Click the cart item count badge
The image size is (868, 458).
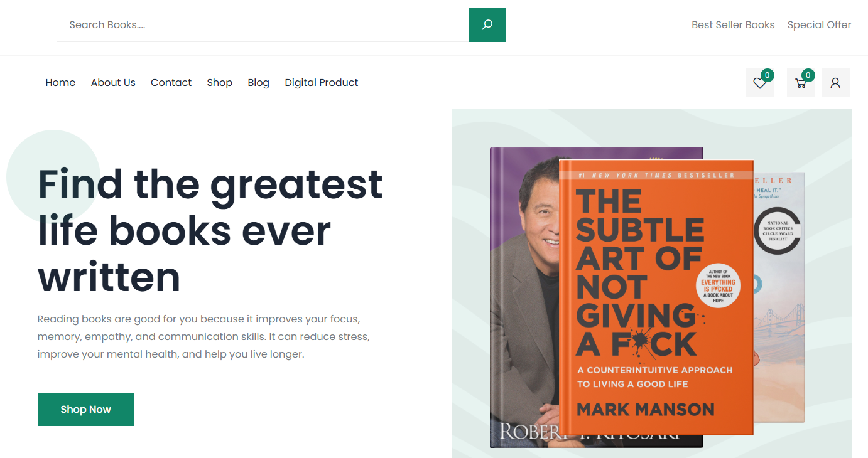[808, 75]
